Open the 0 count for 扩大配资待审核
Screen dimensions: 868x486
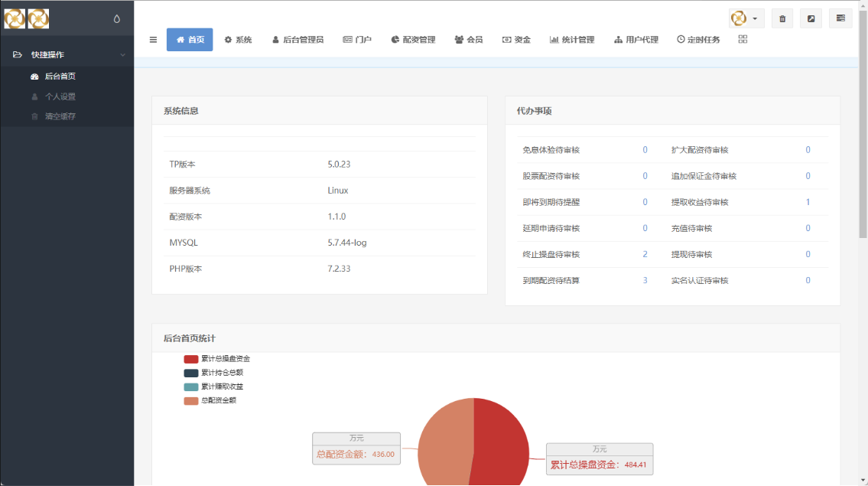[808, 150]
